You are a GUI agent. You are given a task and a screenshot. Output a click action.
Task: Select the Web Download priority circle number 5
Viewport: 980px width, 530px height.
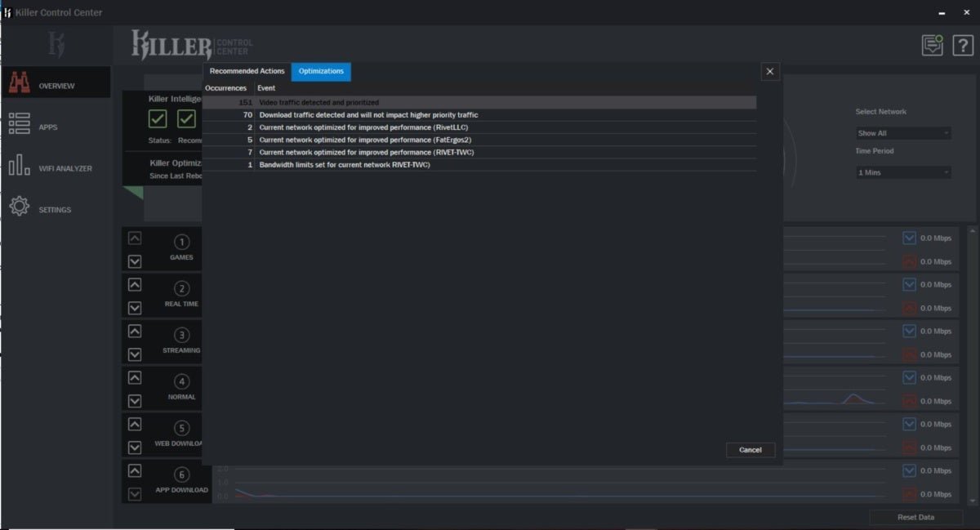tap(181, 429)
